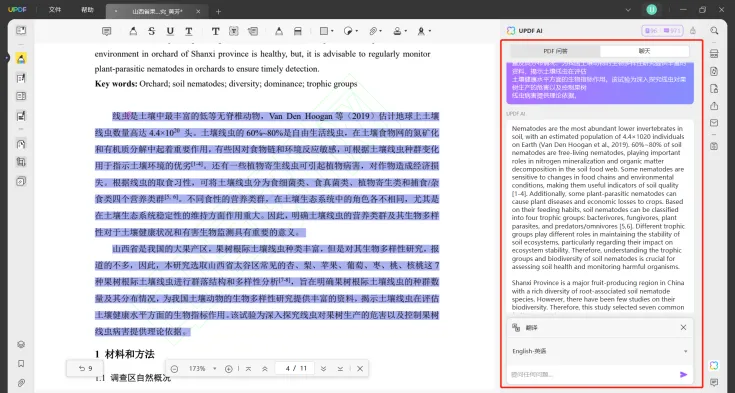Image resolution: width=735 pixels, height=393 pixels.
Task: Click the convert PDF icon in right sidebar
Action: click(714, 71)
